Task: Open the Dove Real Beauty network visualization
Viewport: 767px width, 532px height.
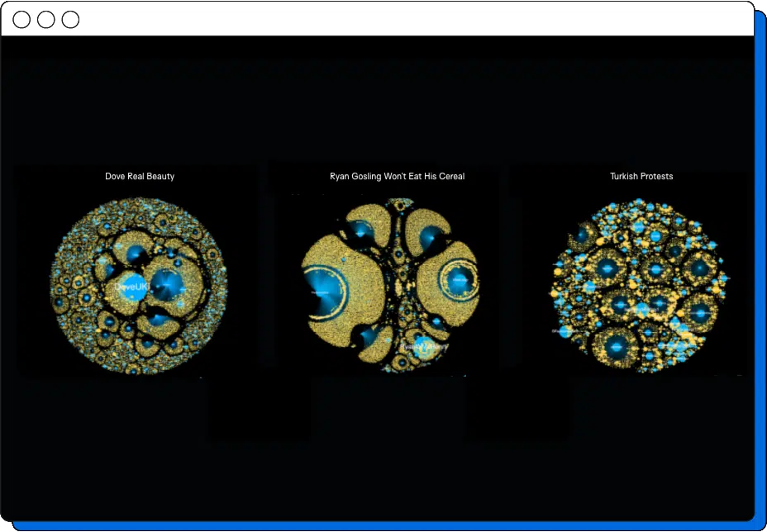Action: coord(139,285)
